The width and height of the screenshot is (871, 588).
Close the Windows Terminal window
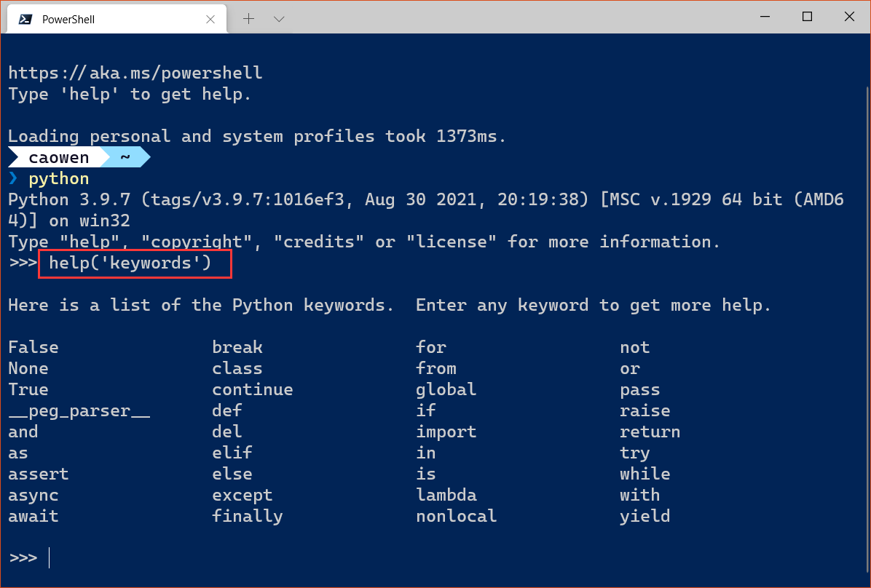pos(849,17)
